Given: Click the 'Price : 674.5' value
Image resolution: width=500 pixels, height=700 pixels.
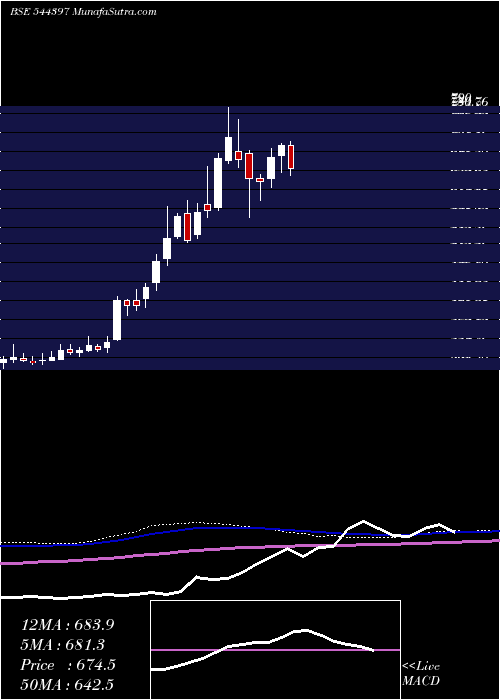Looking at the screenshot, I should [68, 665].
